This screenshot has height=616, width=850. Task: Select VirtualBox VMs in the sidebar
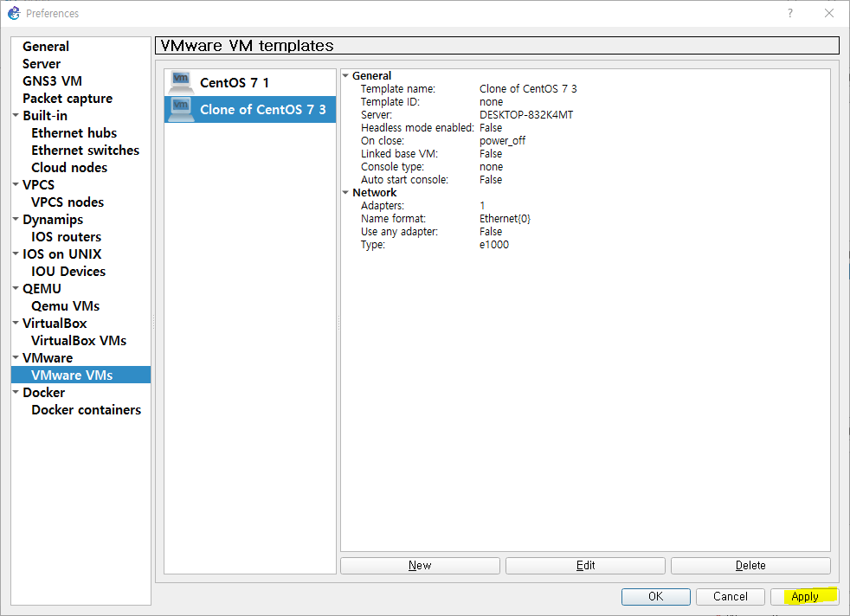pos(79,342)
